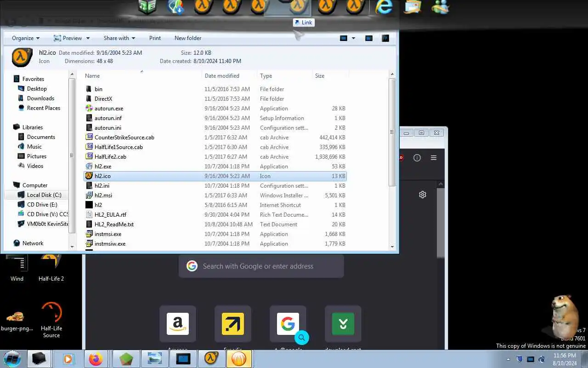Click the browser's Search with Google field
This screenshot has height=368, width=588.
click(x=261, y=266)
